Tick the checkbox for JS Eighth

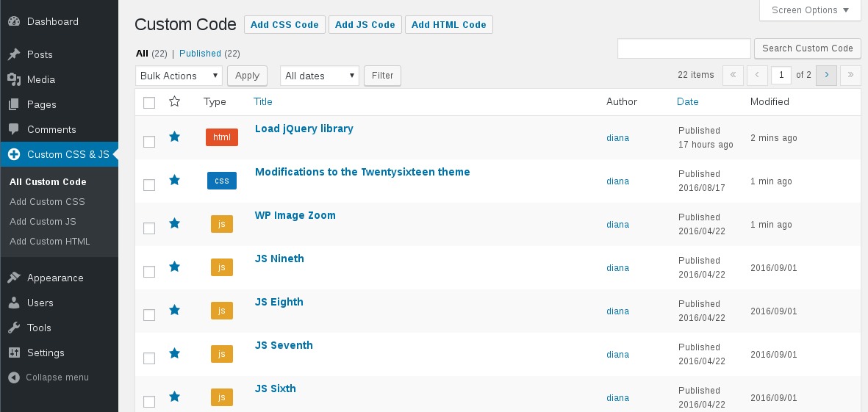pos(149,315)
